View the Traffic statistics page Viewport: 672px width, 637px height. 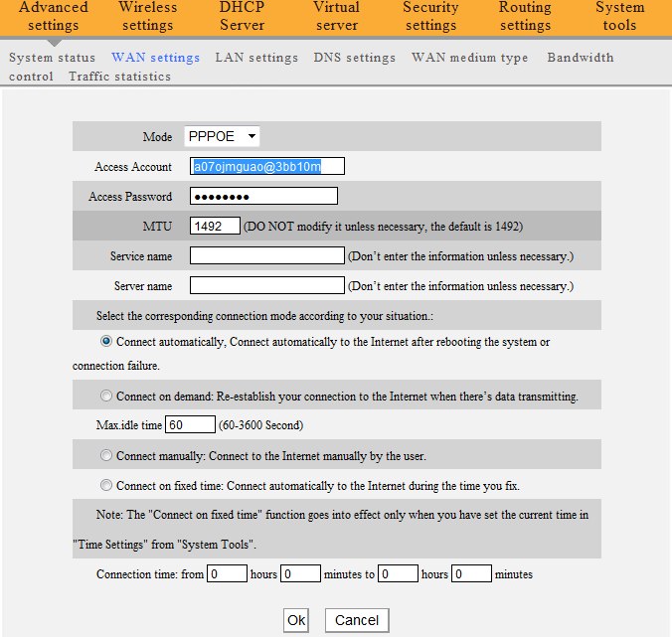(119, 77)
